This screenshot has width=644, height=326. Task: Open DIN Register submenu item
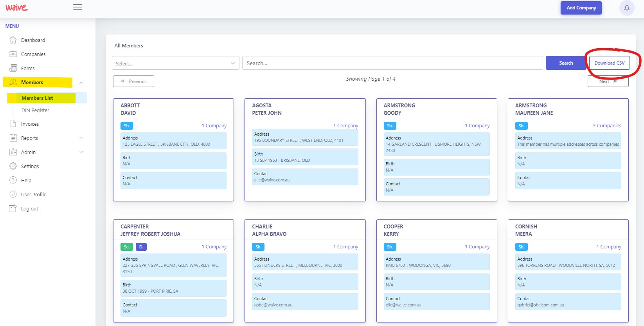(35, 110)
